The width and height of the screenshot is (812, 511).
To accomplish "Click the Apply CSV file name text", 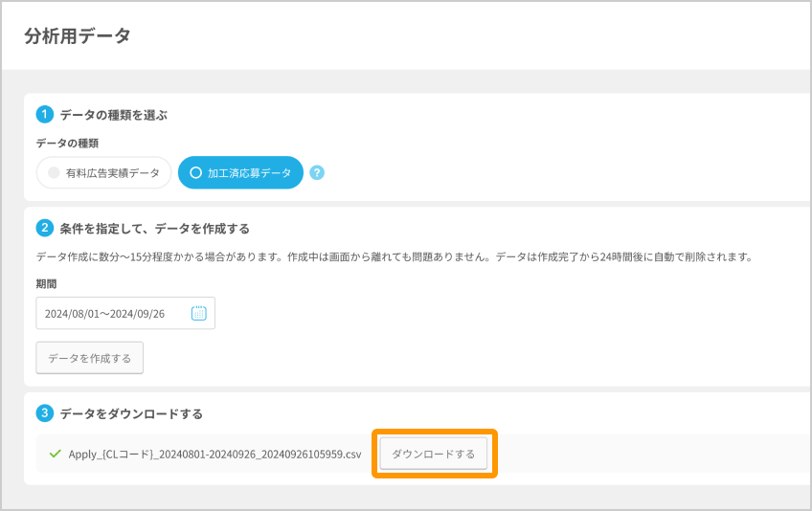I will point(214,454).
